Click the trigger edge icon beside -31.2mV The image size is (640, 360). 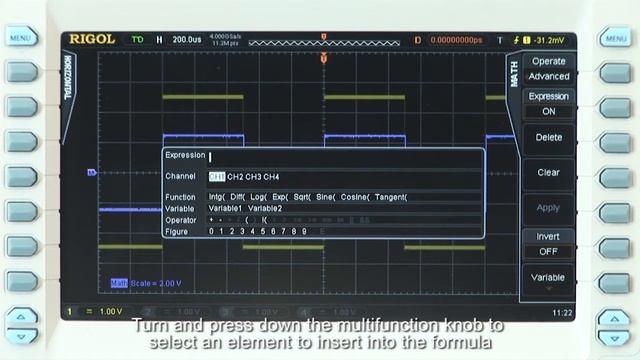516,40
